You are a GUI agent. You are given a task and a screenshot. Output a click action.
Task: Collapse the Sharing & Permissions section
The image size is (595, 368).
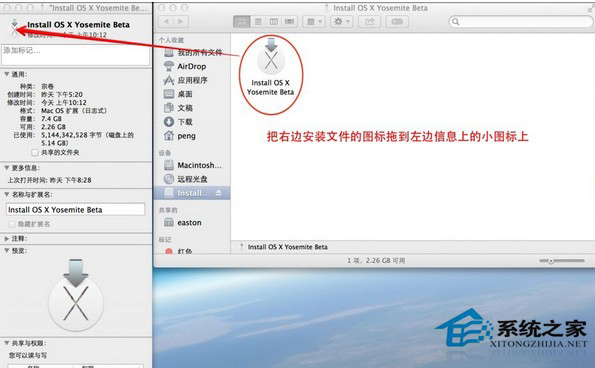6,343
